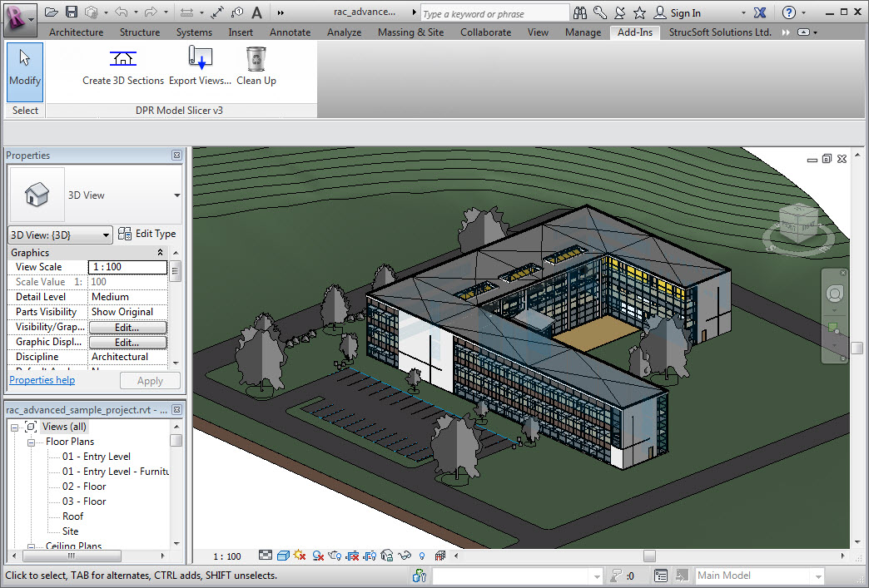
Task: Open the 3D View type selector dropdown
Action: [176, 195]
